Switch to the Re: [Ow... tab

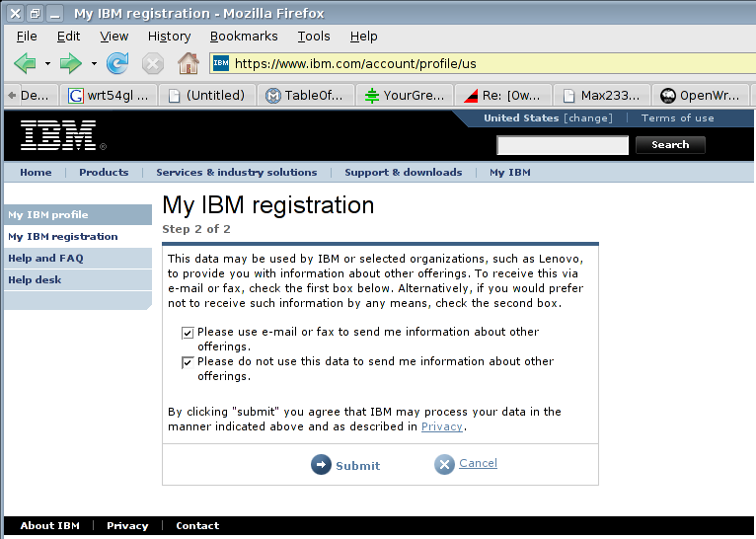pyautogui.click(x=503, y=96)
